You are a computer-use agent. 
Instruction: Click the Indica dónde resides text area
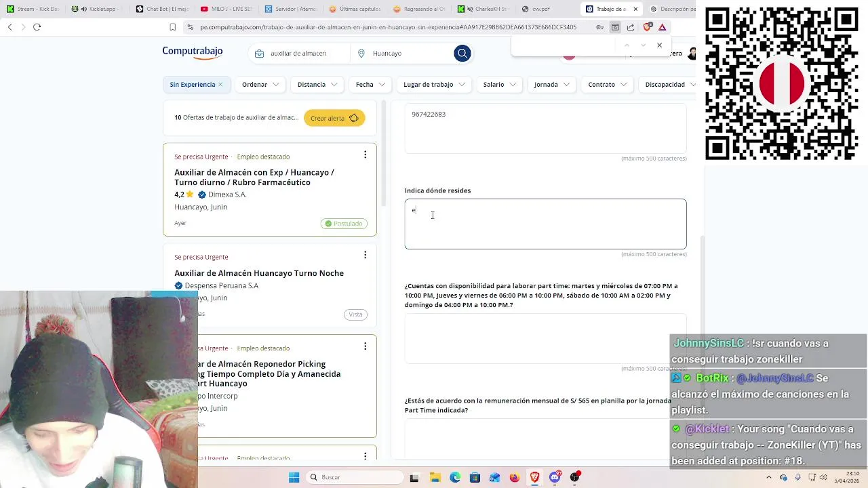[x=546, y=224]
